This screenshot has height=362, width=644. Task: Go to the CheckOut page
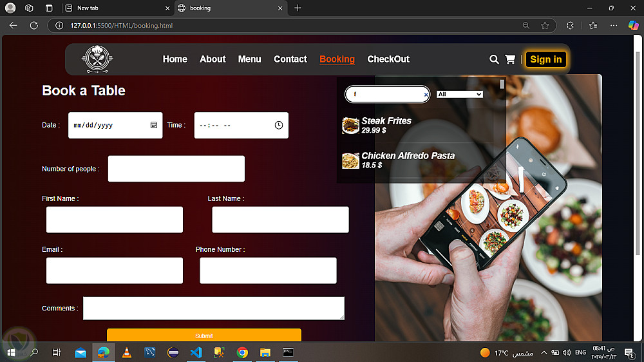(388, 59)
